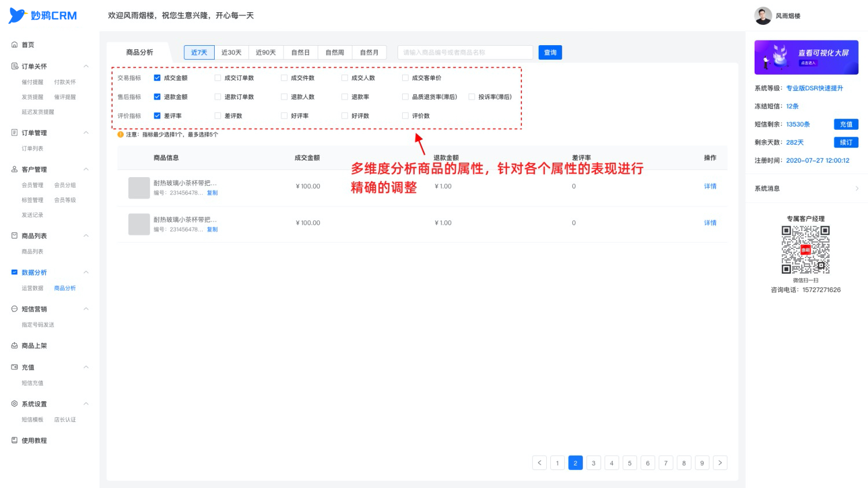Image resolution: width=868 pixels, height=488 pixels.
Task: Collapse the 数据分析 menu chevron
Action: [86, 272]
